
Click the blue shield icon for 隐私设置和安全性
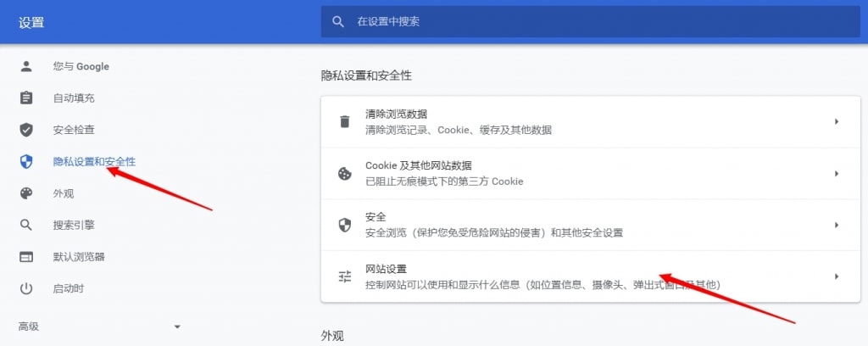26,162
